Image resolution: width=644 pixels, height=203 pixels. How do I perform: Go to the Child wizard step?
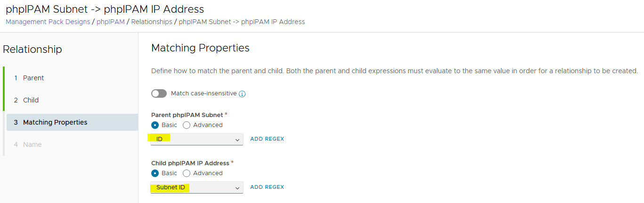[31, 100]
